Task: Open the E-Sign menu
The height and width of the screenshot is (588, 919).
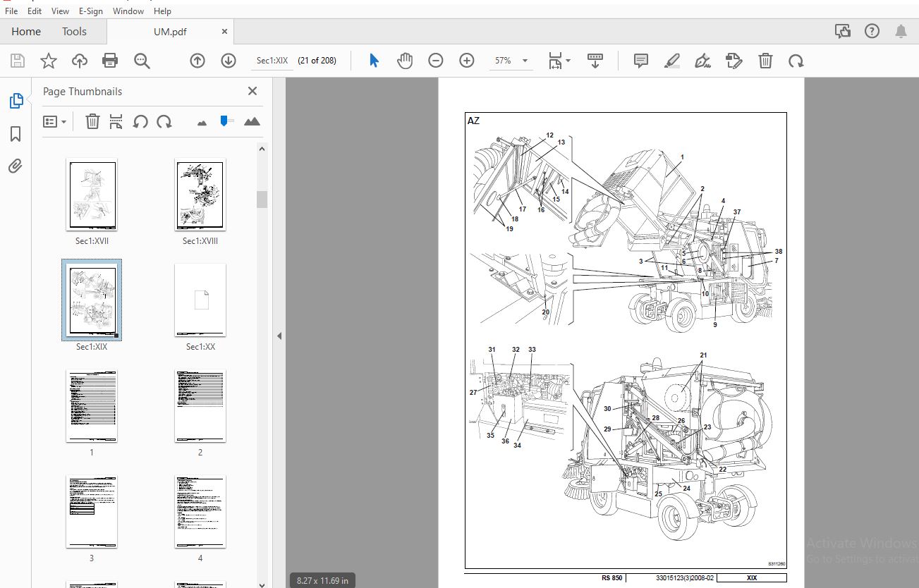Action: [91, 11]
